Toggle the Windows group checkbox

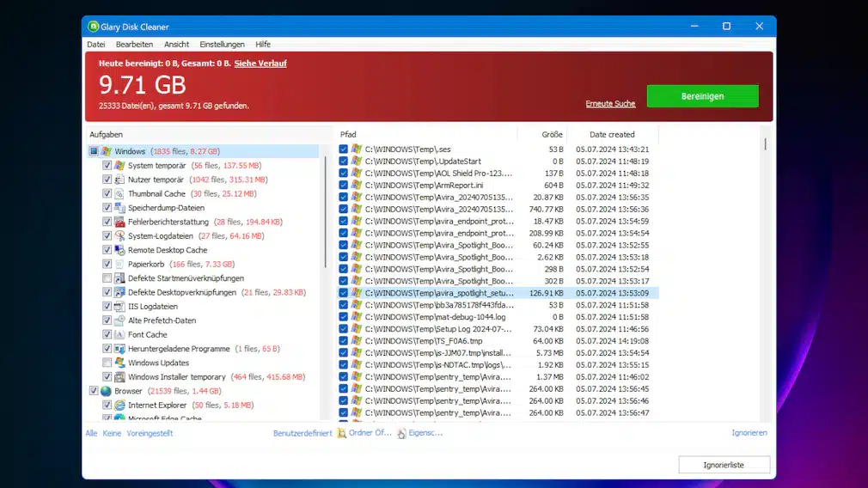pos(94,151)
